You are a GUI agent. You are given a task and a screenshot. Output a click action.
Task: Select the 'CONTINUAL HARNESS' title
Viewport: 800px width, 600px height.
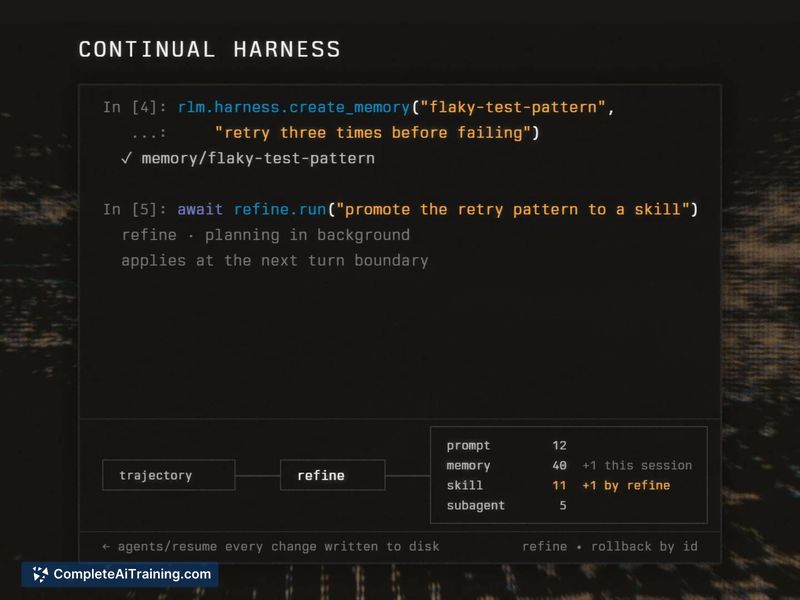pos(210,49)
